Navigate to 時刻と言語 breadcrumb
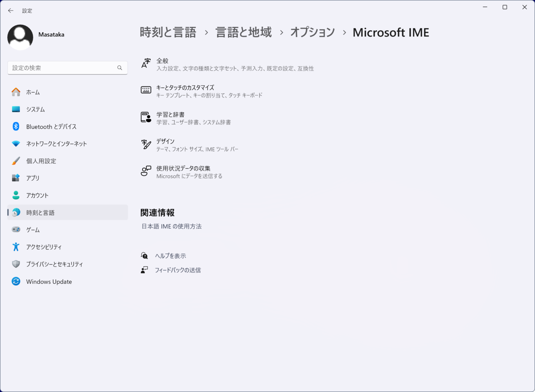The height and width of the screenshot is (392, 535). coord(168,32)
